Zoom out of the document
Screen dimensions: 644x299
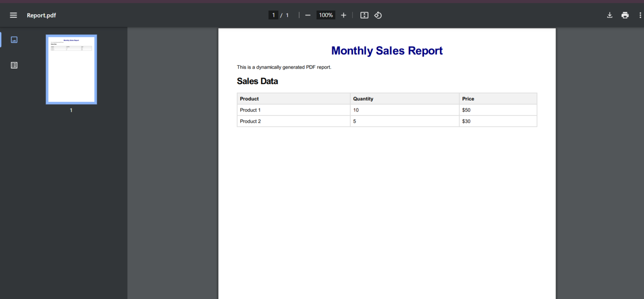[308, 15]
